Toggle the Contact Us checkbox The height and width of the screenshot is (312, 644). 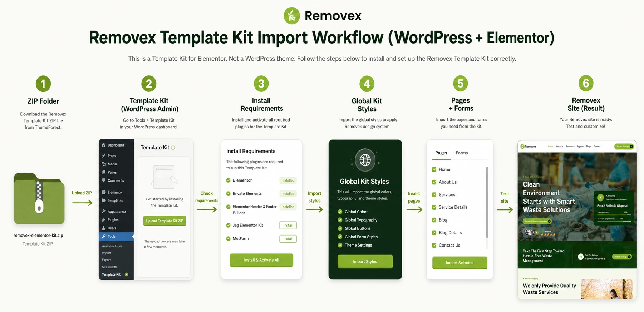(434, 246)
